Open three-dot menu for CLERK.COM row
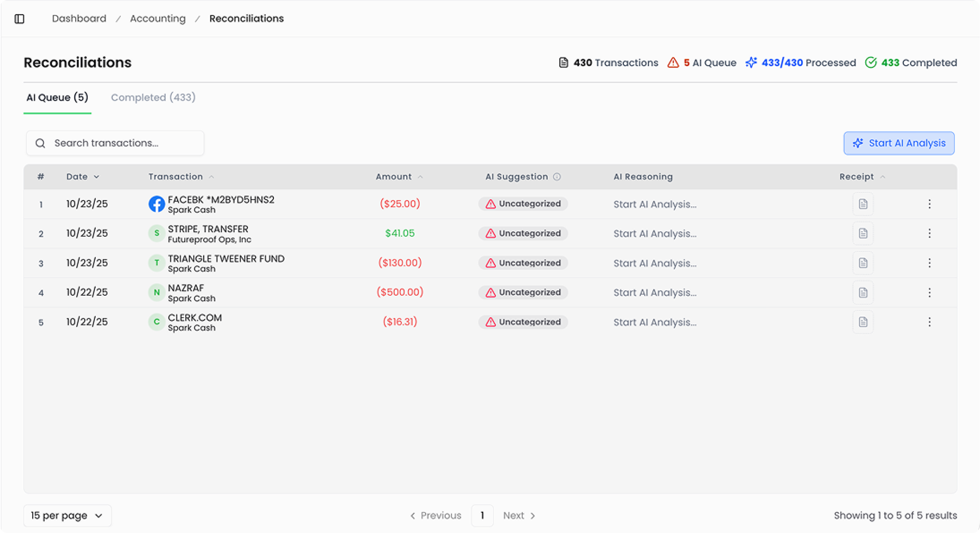The height and width of the screenshot is (533, 980). 929,322
